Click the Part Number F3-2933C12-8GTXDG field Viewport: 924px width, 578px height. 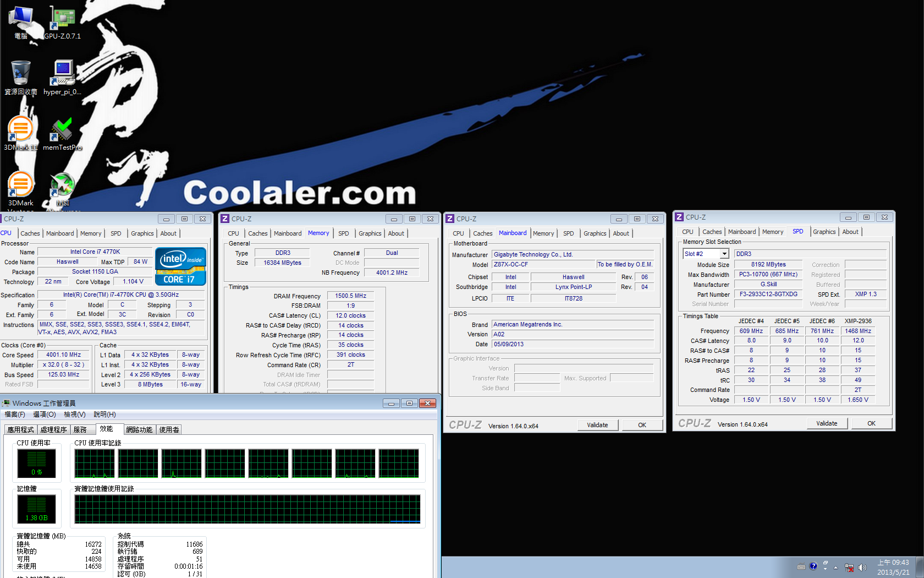768,294
